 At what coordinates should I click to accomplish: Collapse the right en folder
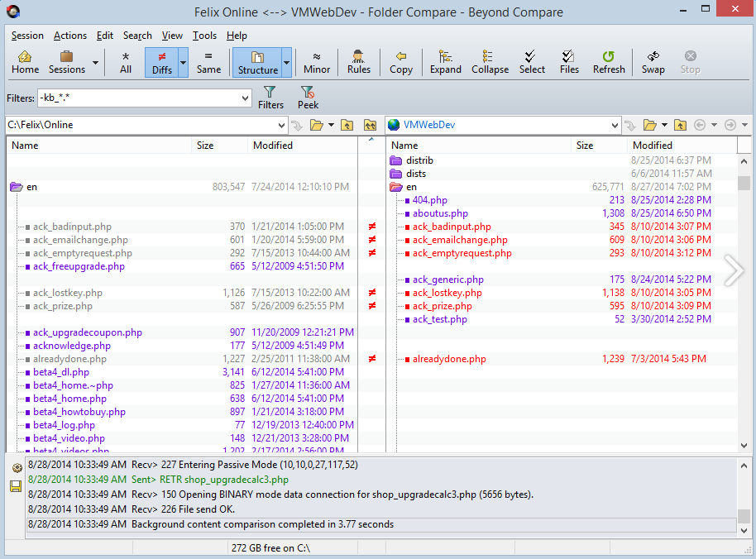coord(396,187)
